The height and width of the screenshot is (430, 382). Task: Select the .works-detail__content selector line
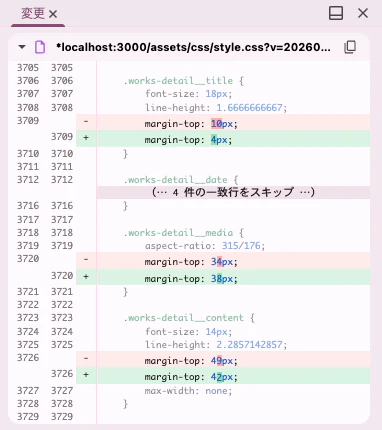pos(189,318)
